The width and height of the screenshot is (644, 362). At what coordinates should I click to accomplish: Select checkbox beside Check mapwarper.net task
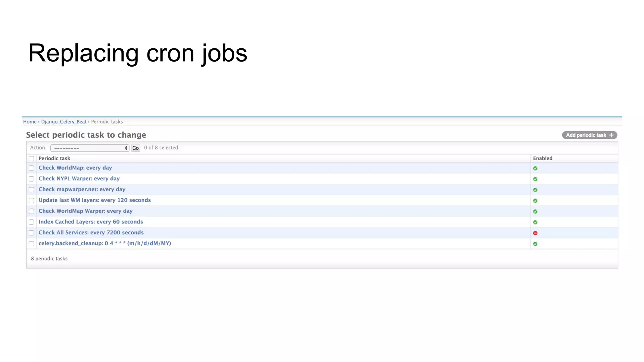[x=31, y=190]
